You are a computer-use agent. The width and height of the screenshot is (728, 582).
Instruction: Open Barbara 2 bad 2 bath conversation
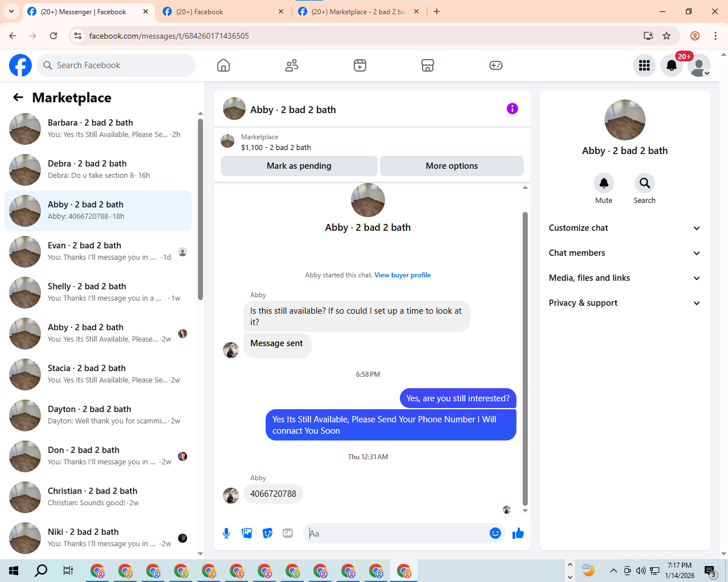coord(98,129)
